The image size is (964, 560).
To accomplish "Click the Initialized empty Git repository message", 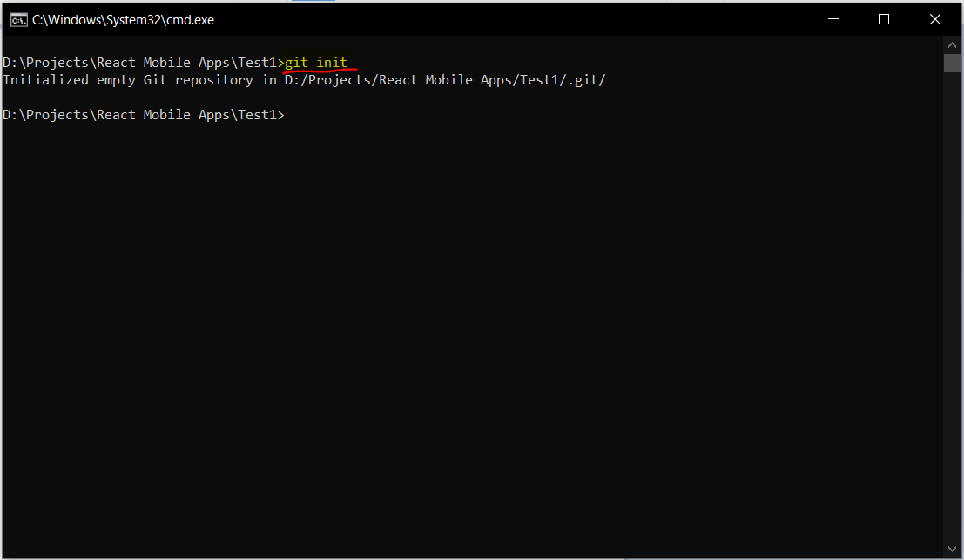I will 131,79.
